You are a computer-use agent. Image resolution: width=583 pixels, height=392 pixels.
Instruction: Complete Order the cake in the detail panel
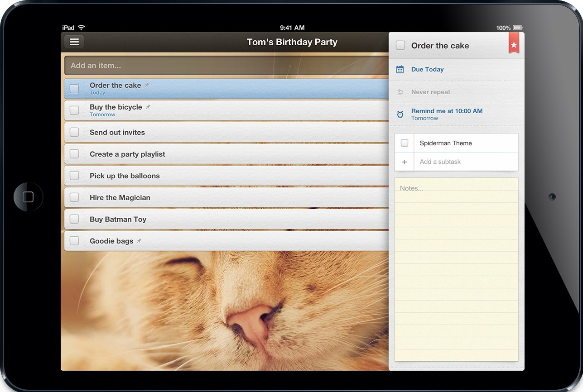pos(400,45)
